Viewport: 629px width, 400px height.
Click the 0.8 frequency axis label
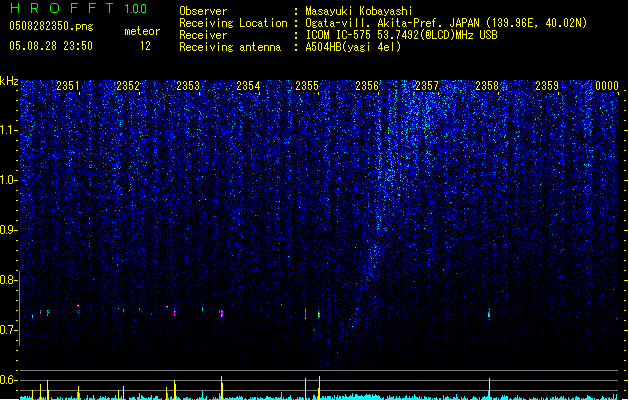click(x=8, y=280)
